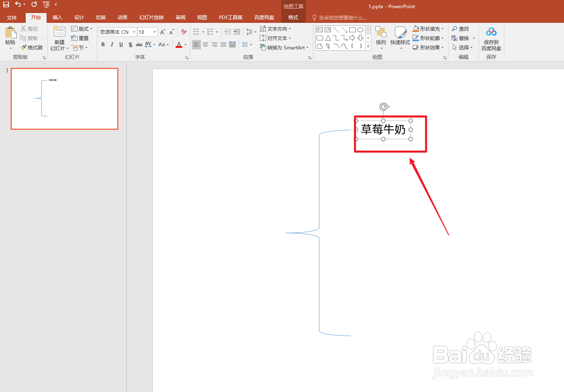Open the Text Direction (文字方向) dropdown

pos(275,29)
